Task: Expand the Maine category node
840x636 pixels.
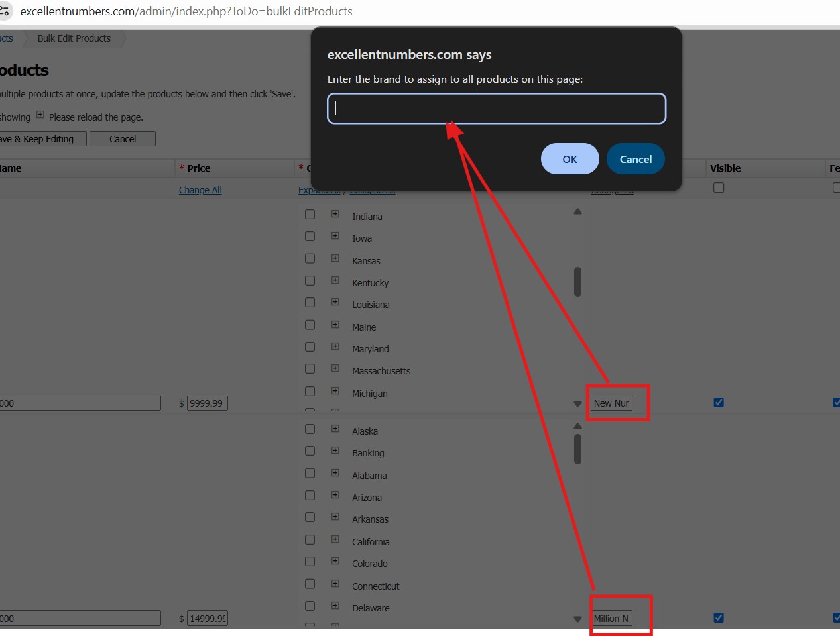Action: pos(335,325)
